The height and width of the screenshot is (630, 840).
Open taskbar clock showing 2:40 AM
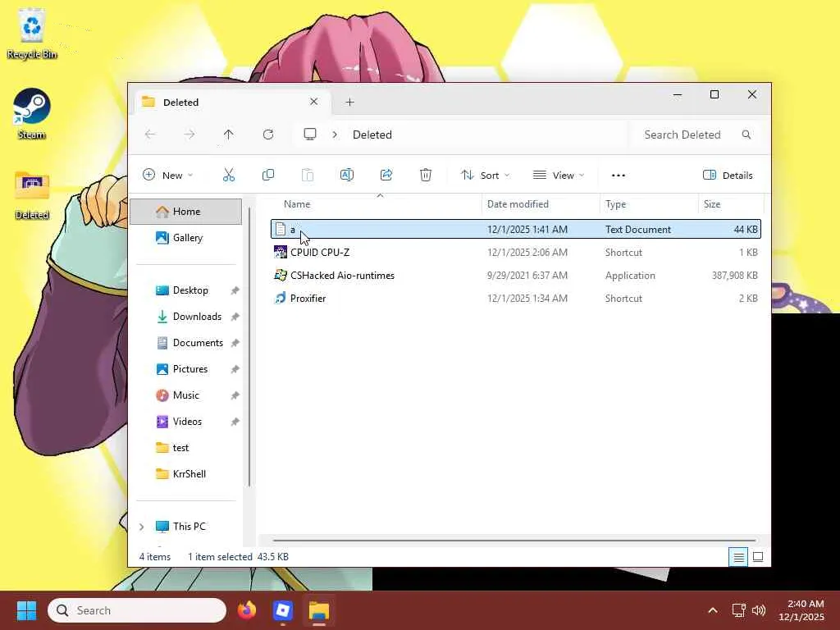tap(802, 610)
